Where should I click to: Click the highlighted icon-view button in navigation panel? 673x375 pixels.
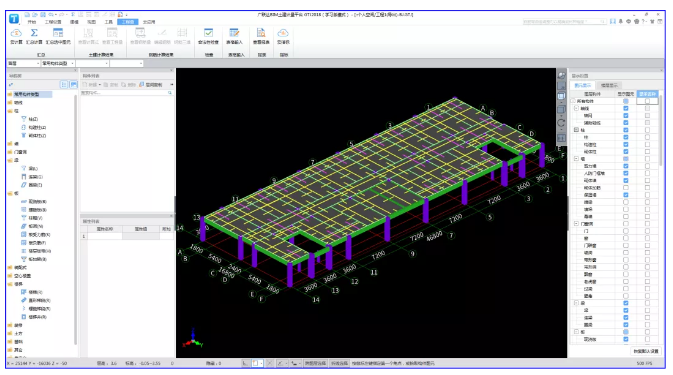(73, 85)
